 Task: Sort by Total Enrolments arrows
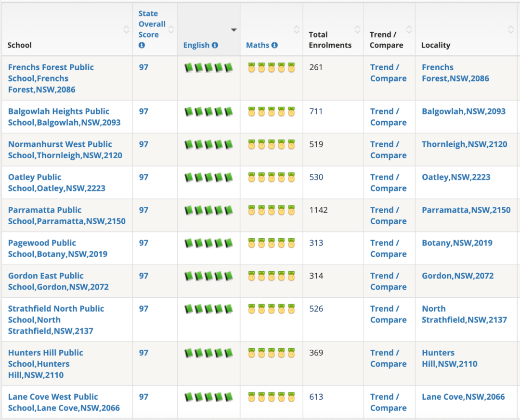point(357,29)
